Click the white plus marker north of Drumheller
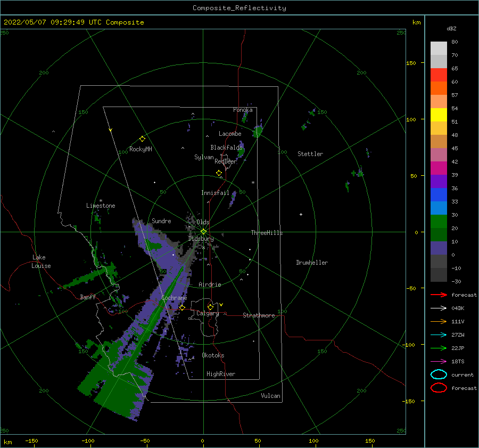The height and width of the screenshot is (448, 479). click(301, 214)
